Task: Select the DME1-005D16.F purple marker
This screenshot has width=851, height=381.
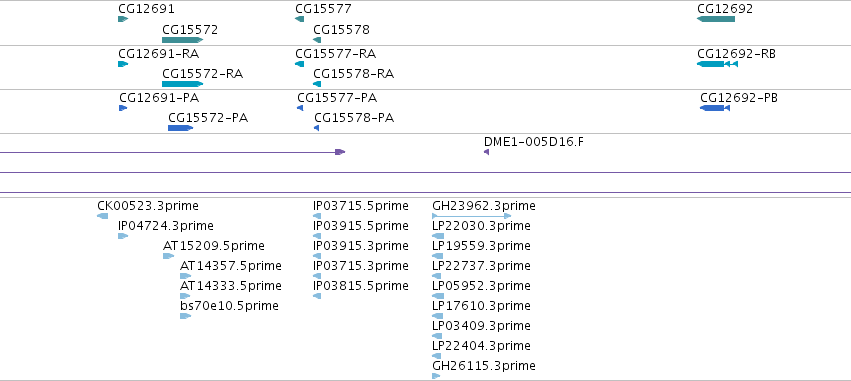Action: [x=486, y=152]
